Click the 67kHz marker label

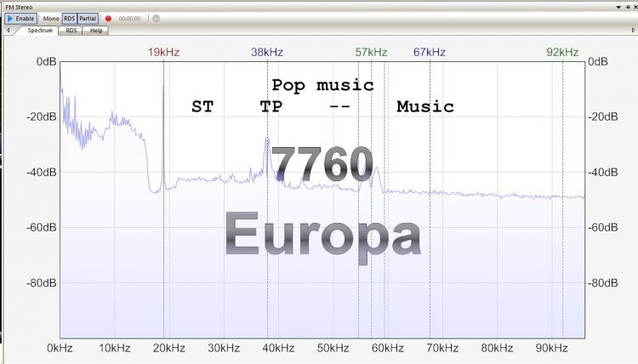point(430,52)
